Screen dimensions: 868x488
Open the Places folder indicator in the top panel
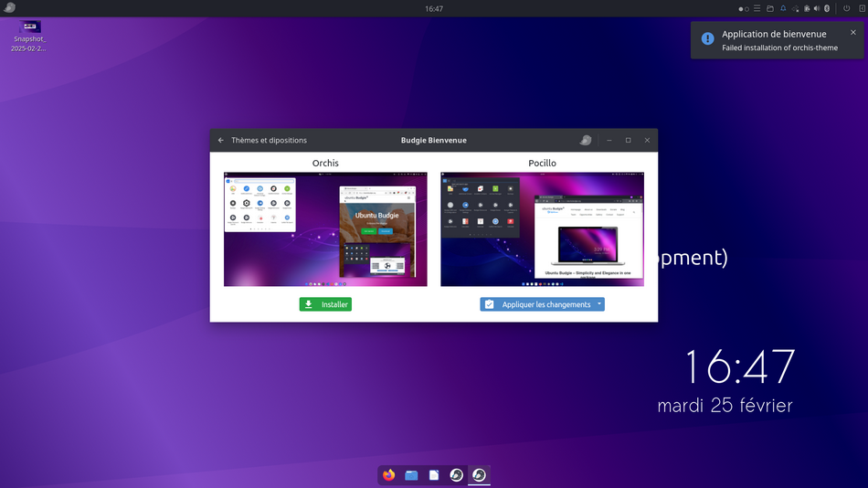pos(770,8)
